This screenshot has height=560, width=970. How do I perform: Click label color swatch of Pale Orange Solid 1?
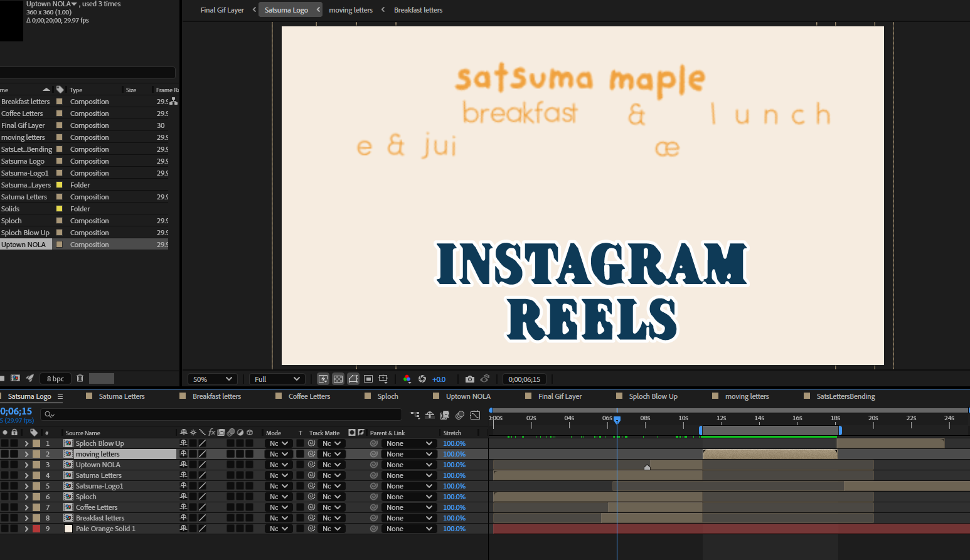point(36,529)
